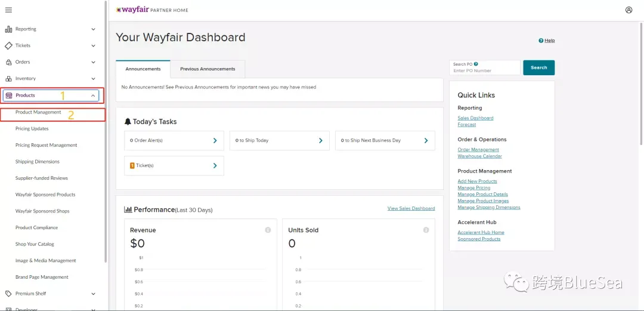
Task: Open the Forecast quick link
Action: (466, 125)
